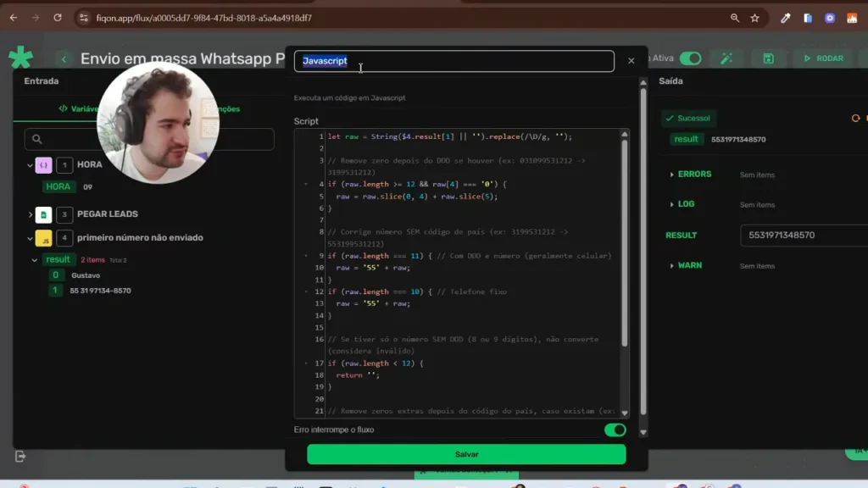Click the yellow JS icon of step 4
Image resolution: width=868 pixels, height=488 pixels.
(x=43, y=238)
